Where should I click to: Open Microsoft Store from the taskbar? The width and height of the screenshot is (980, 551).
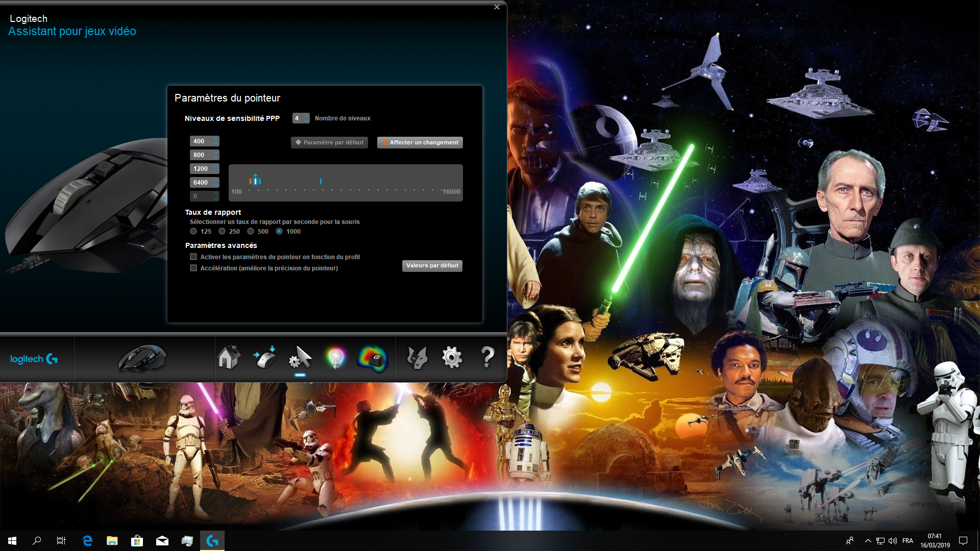[137, 541]
